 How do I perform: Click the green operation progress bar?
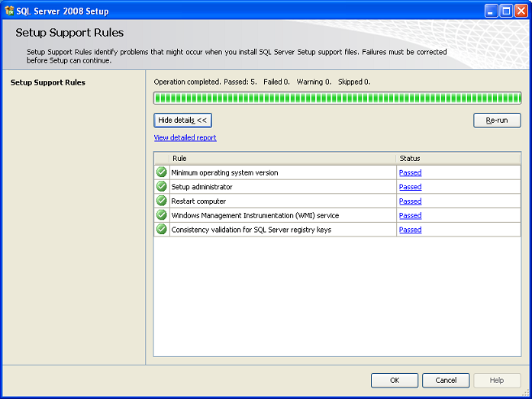[337, 98]
